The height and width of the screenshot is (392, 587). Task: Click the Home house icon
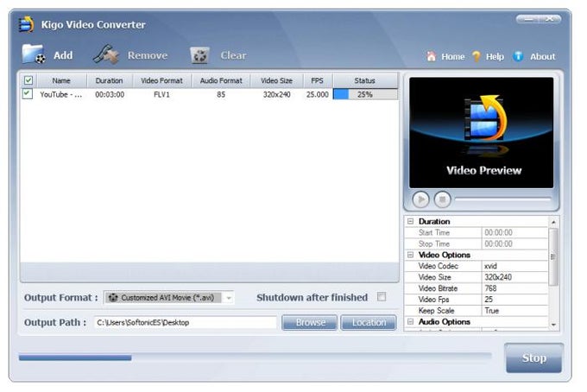[432, 56]
